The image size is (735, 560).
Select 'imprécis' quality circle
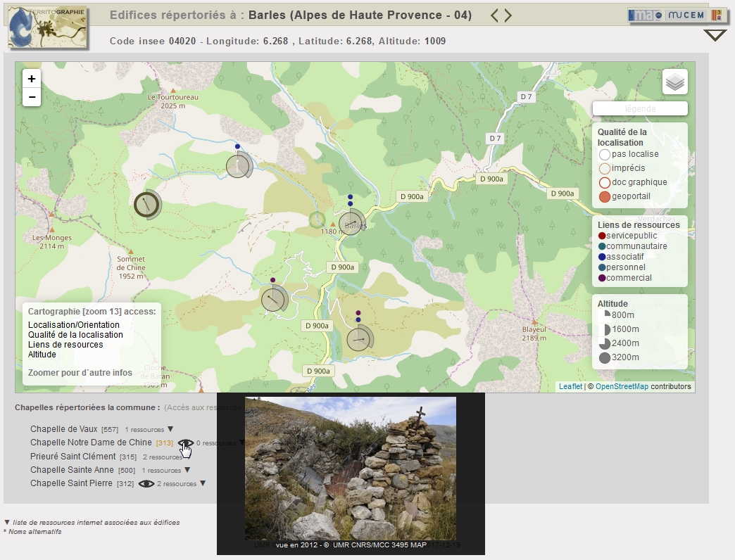[605, 169]
